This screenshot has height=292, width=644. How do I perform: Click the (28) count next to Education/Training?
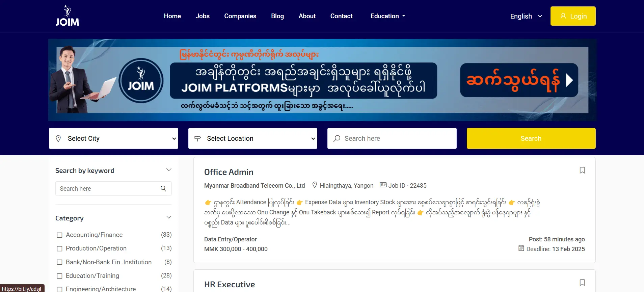point(166,275)
